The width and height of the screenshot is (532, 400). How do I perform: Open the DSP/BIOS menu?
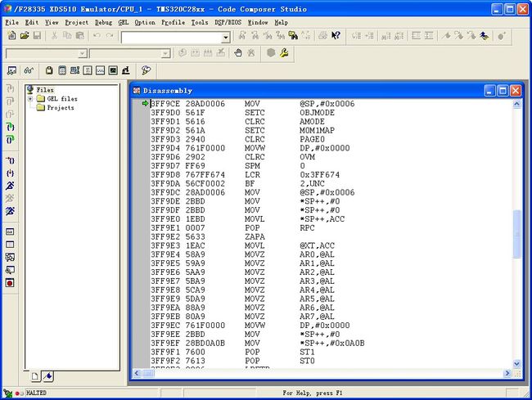point(228,22)
